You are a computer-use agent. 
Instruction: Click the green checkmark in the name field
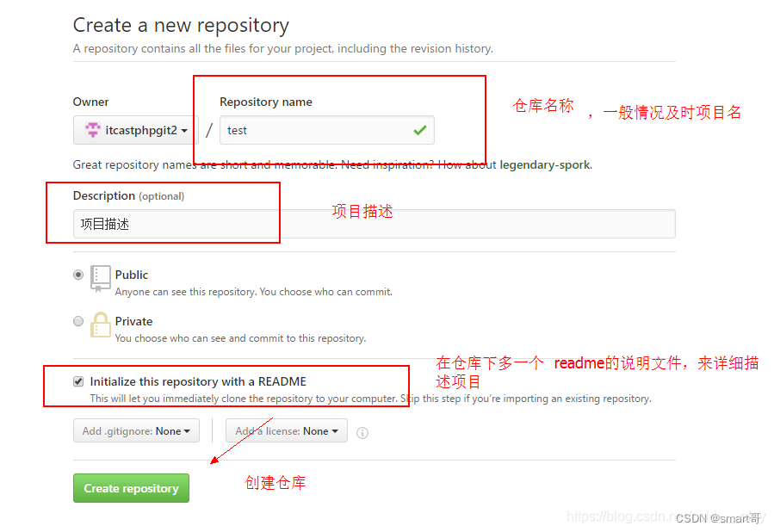click(420, 130)
